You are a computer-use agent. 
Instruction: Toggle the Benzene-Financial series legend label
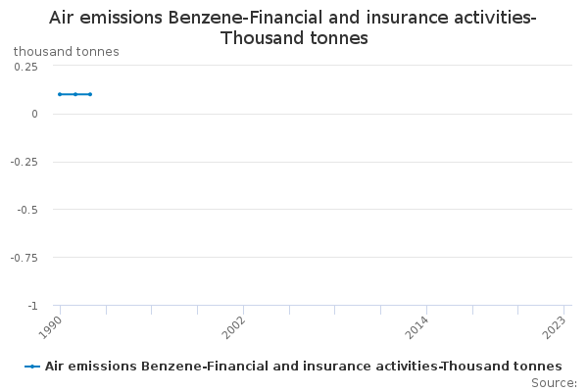tap(304, 367)
